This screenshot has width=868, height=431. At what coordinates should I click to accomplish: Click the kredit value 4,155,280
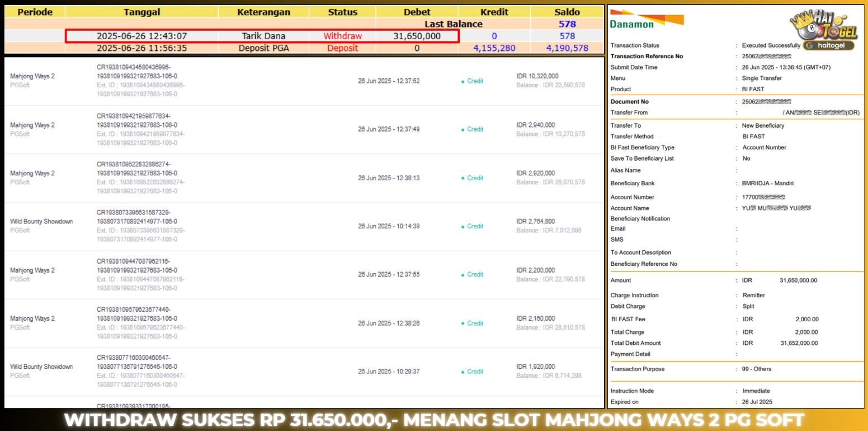pyautogui.click(x=494, y=48)
